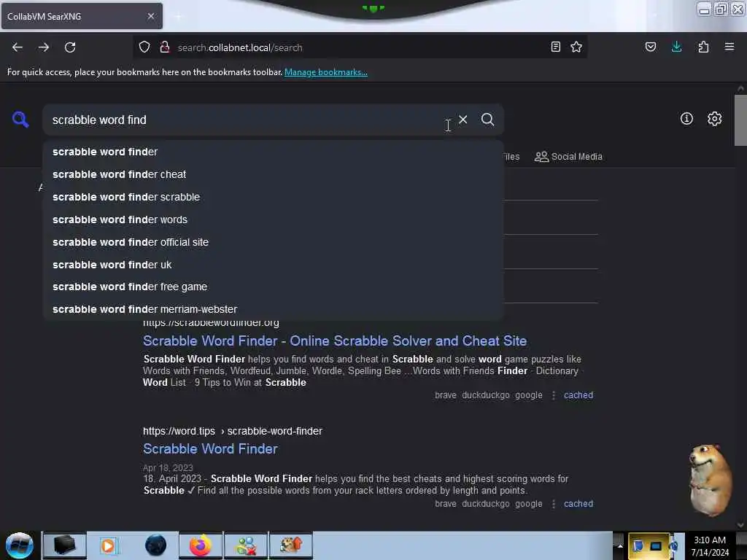Bookmark this page with the star icon

(576, 47)
